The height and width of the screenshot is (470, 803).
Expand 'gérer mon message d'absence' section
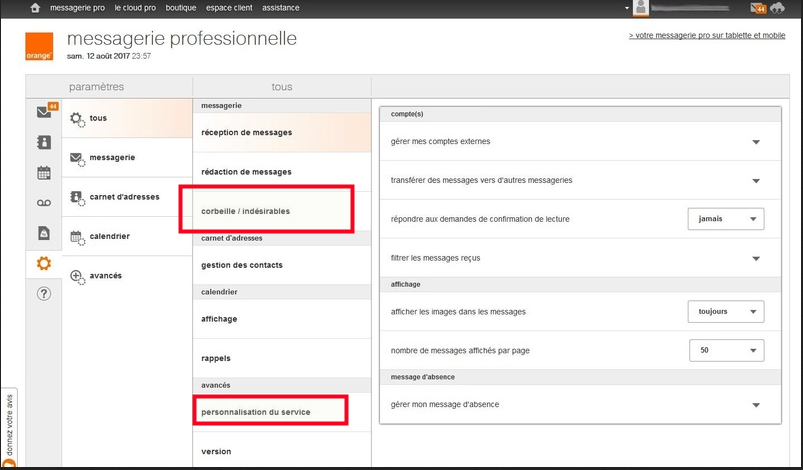tap(756, 404)
